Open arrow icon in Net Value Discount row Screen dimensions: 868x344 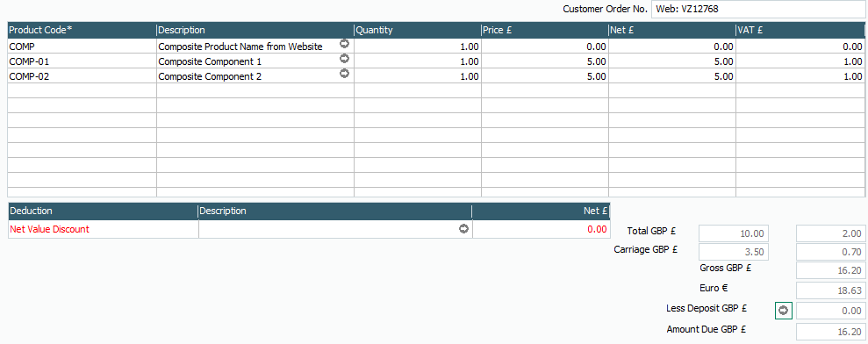pyautogui.click(x=464, y=229)
